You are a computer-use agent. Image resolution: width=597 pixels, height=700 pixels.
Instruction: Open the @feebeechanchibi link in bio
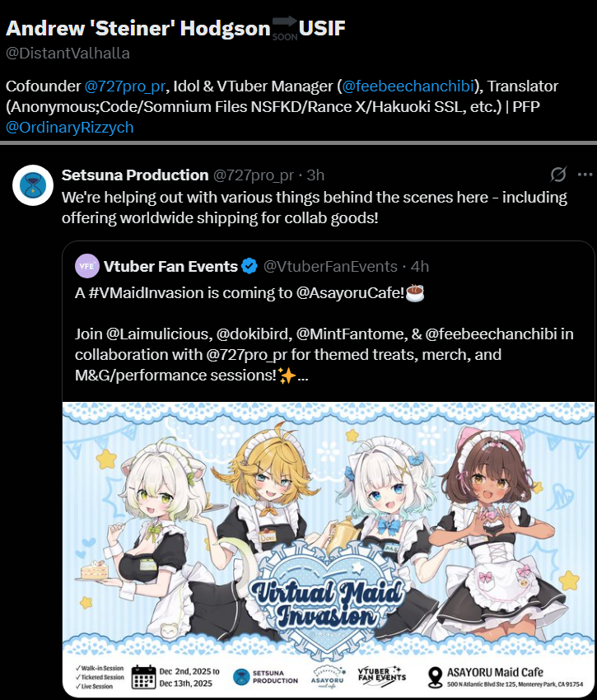tap(408, 86)
